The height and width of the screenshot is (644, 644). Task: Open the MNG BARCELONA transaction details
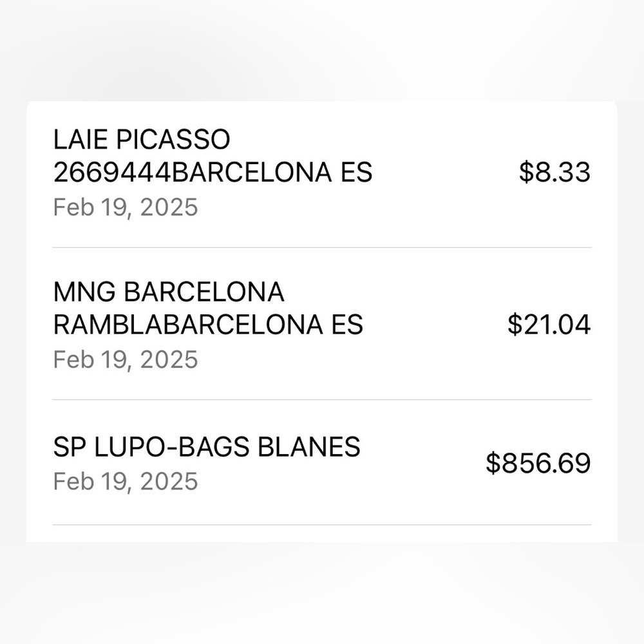(321, 324)
